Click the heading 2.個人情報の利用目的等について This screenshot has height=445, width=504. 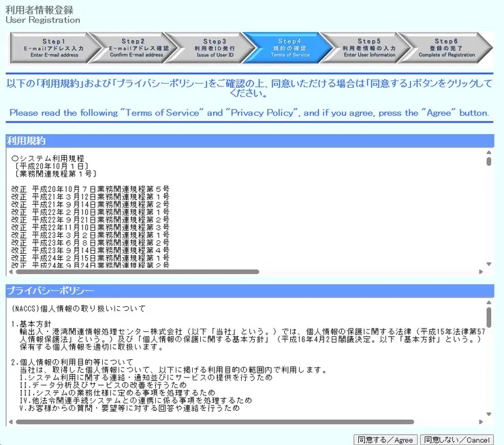[x=72, y=363]
